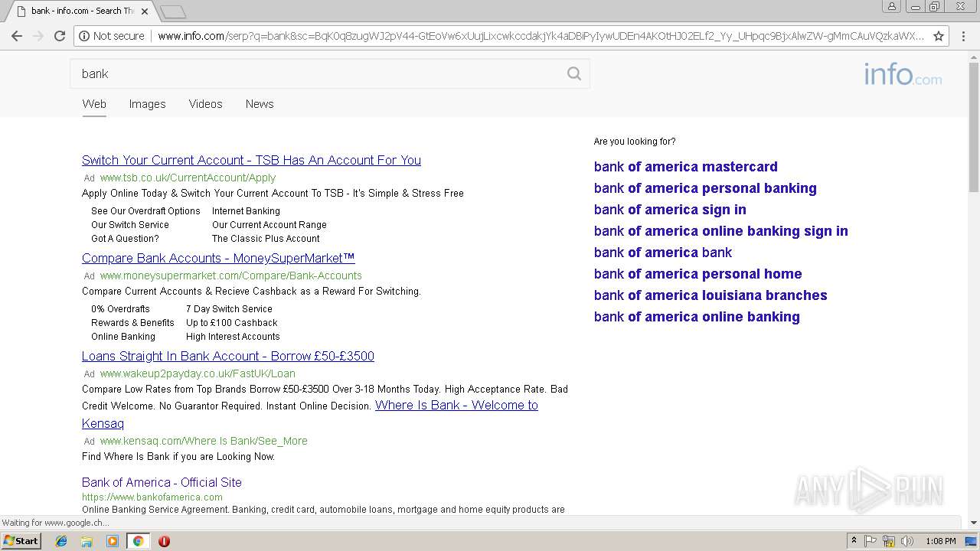Click the scrollbar down arrow
This screenshot has height=551, width=980.
[974, 523]
